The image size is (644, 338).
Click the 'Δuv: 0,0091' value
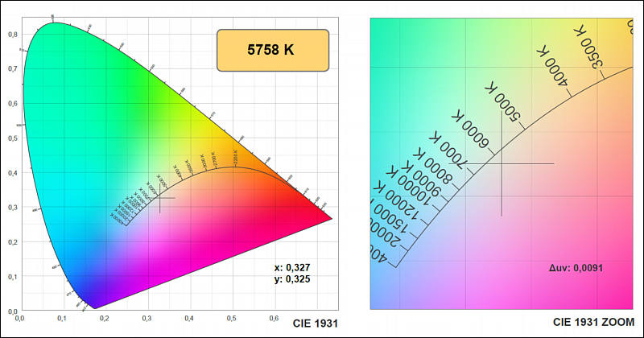click(576, 268)
